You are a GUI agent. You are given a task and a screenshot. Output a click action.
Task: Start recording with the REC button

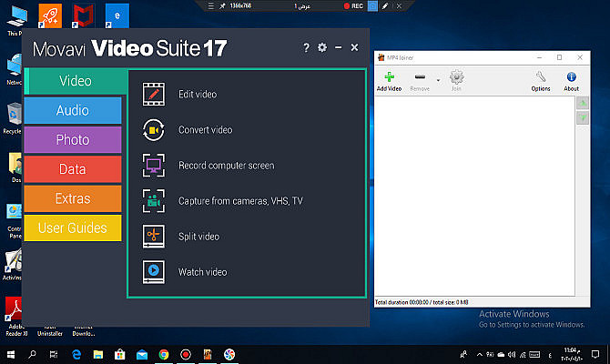pyautogui.click(x=353, y=5)
